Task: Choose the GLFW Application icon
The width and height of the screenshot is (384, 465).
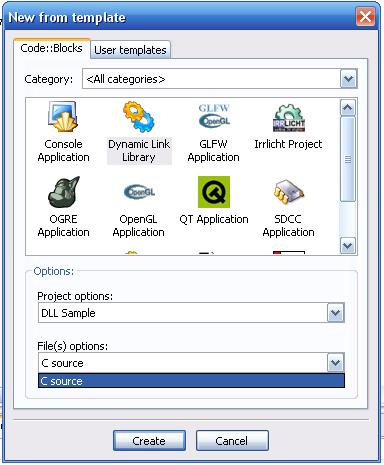Action: tap(214, 117)
